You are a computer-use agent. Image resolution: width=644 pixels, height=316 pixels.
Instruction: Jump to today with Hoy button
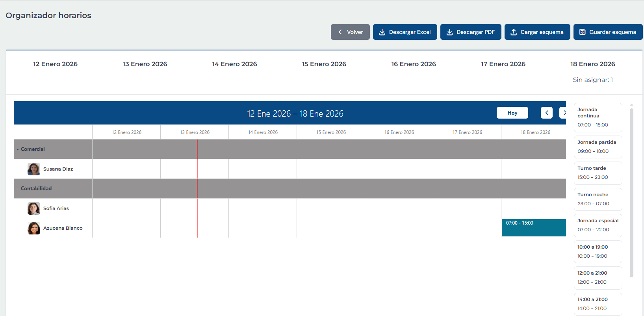(x=512, y=113)
